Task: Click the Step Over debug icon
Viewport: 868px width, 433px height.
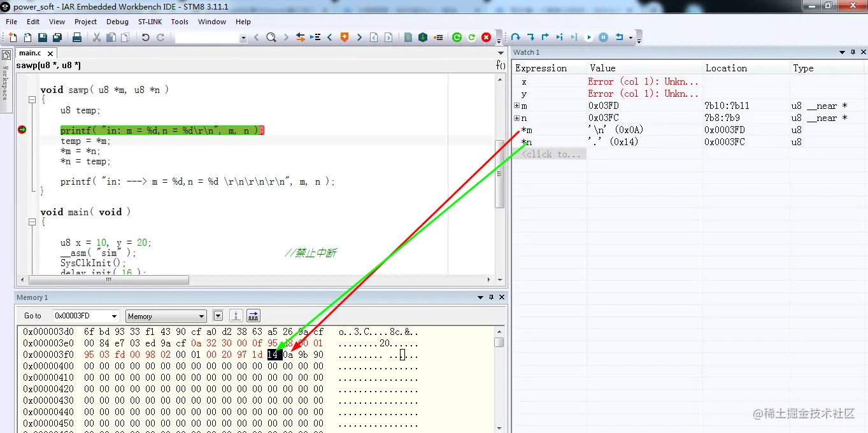Action: 516,38
